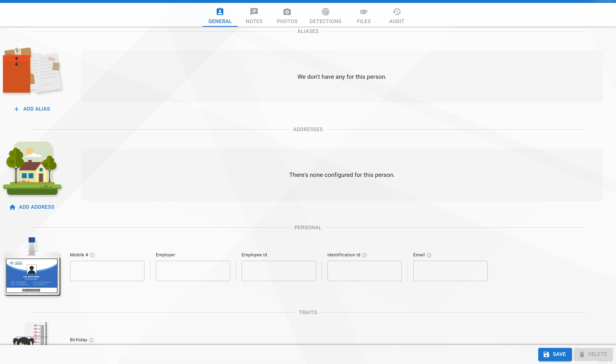Screen dimensions: 616x364
Task: Click the folder documents illustration in Aliases
Action: [32, 70]
